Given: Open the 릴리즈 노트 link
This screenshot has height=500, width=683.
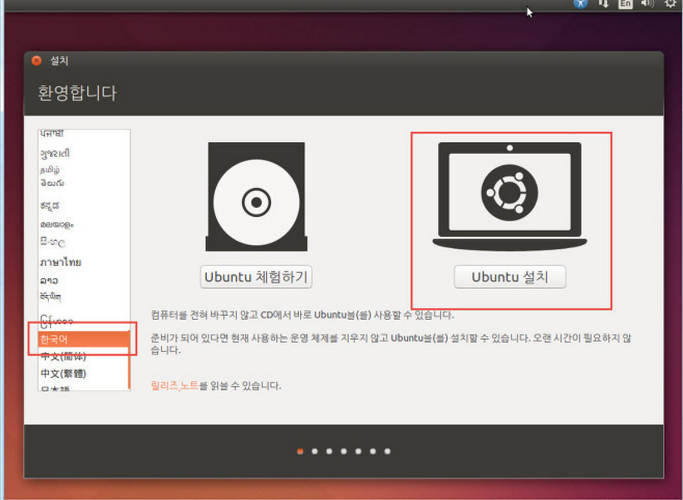Looking at the screenshot, I should pos(174,385).
